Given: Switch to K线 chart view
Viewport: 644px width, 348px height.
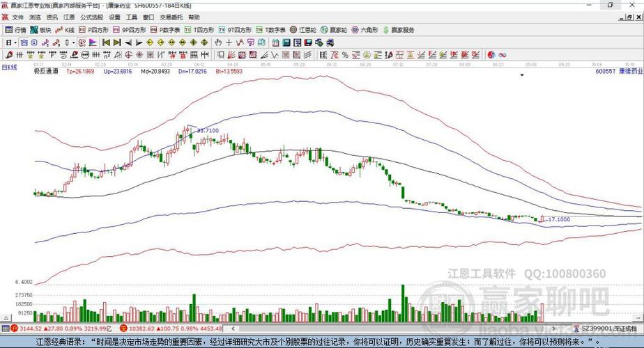Looking at the screenshot, I should (x=65, y=30).
